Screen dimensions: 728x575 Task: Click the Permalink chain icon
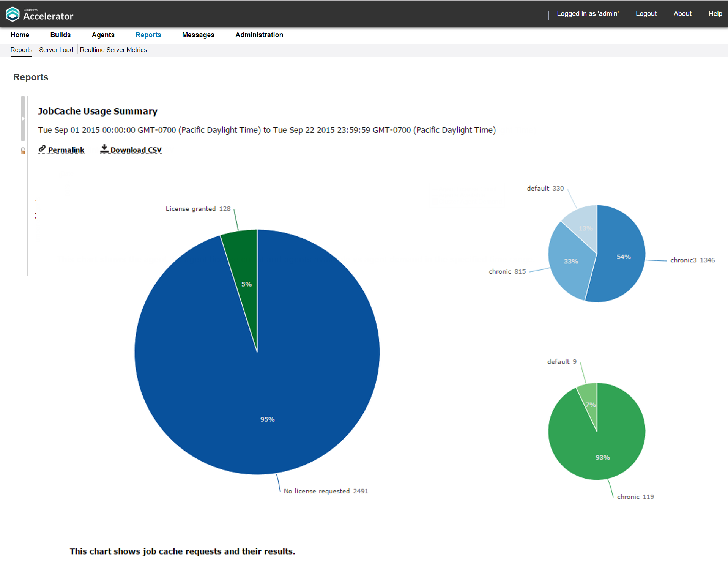[x=42, y=149]
